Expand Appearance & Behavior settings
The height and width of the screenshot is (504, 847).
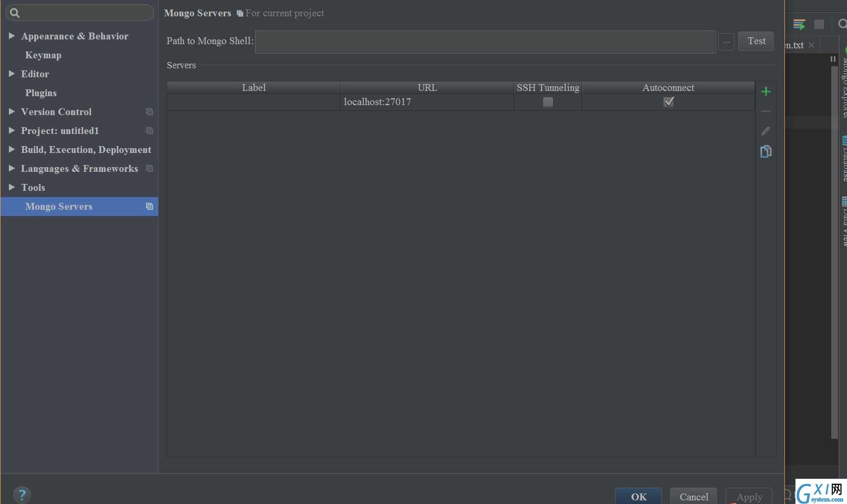point(12,36)
